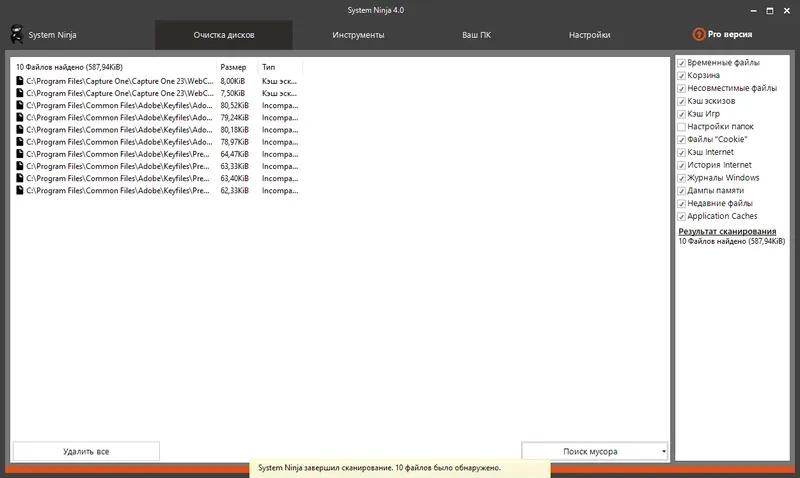Switch to the Ваш ПК tab

coord(477,35)
